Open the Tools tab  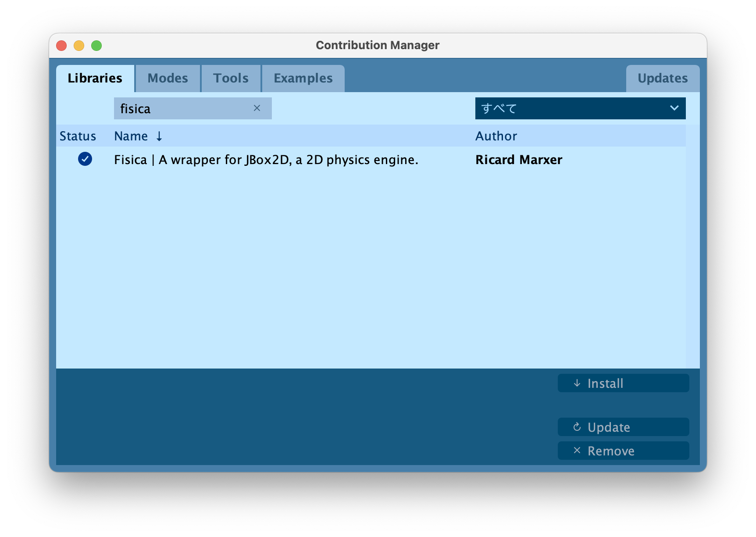tap(231, 78)
